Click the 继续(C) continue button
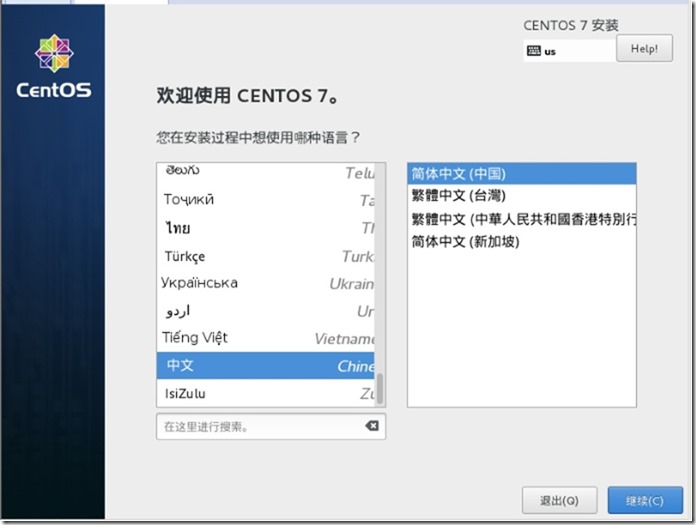The image size is (696, 525). 645,501
